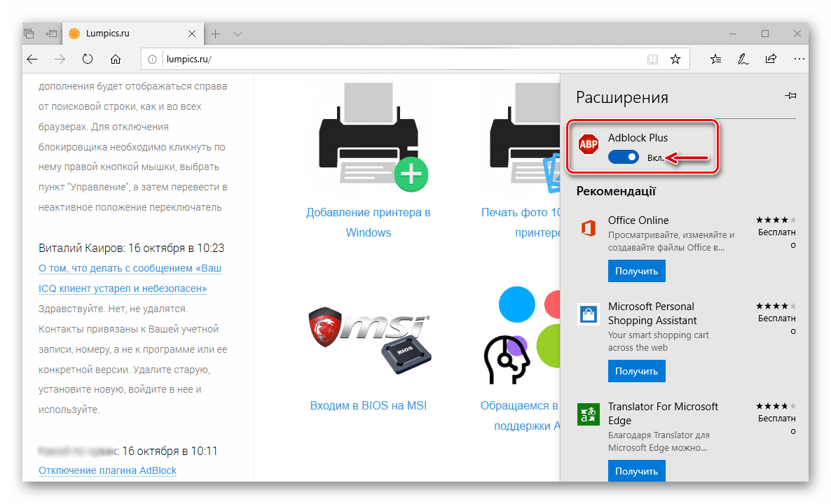831x504 pixels.
Task: Open article 'Добавление принтера в Windows'
Action: pyautogui.click(x=369, y=223)
